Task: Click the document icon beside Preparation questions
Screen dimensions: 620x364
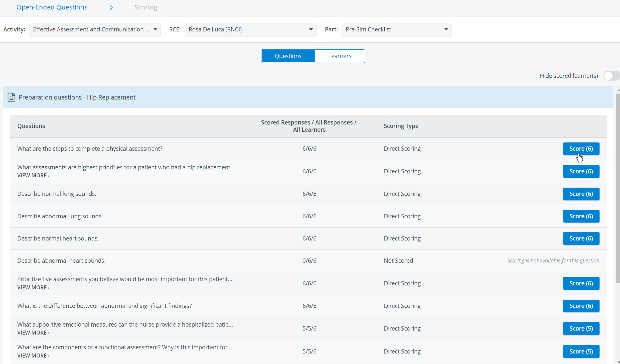Action: [x=11, y=97]
